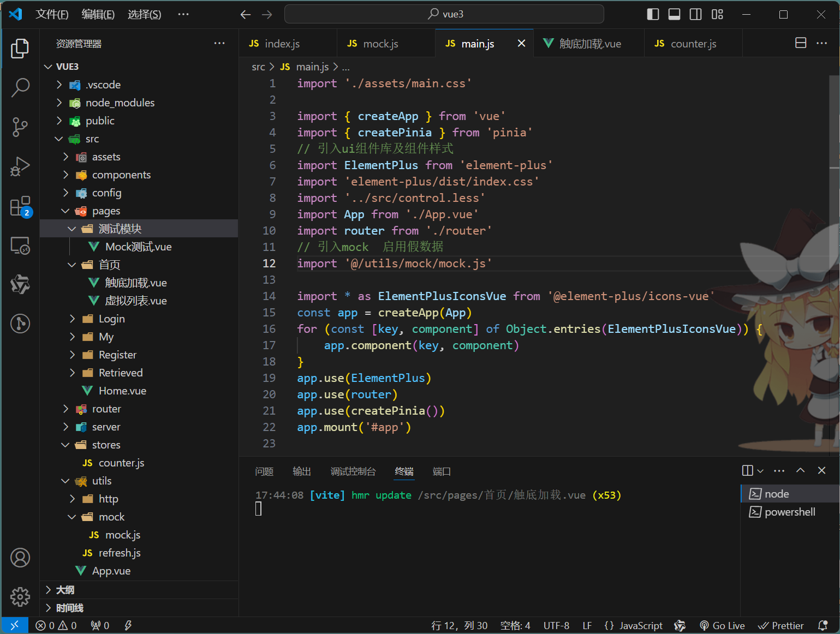Open Run and Debug view
Image resolution: width=840 pixels, height=634 pixels.
pos(20,166)
